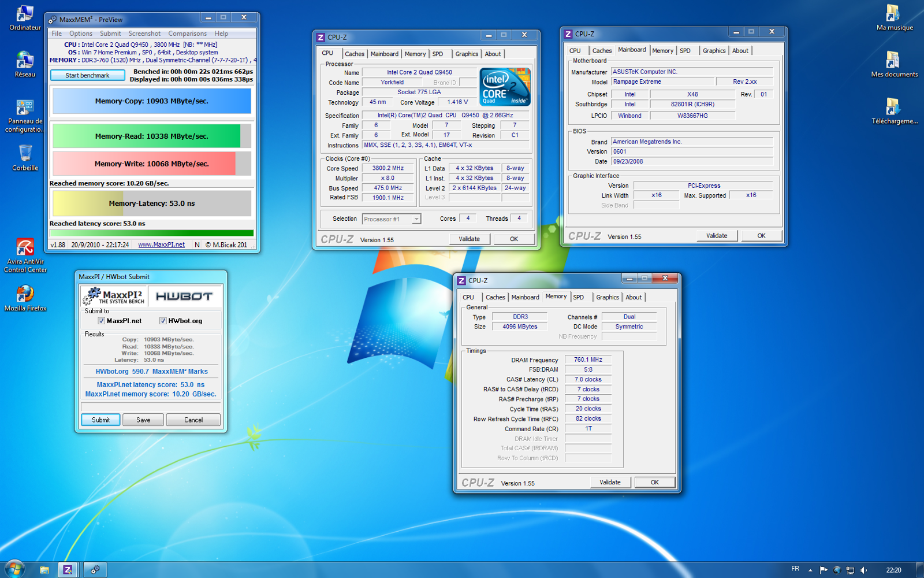Screen dimensions: 924x578
Task: Select CPU tab in CPU-Z Memory window
Action: 468,297
